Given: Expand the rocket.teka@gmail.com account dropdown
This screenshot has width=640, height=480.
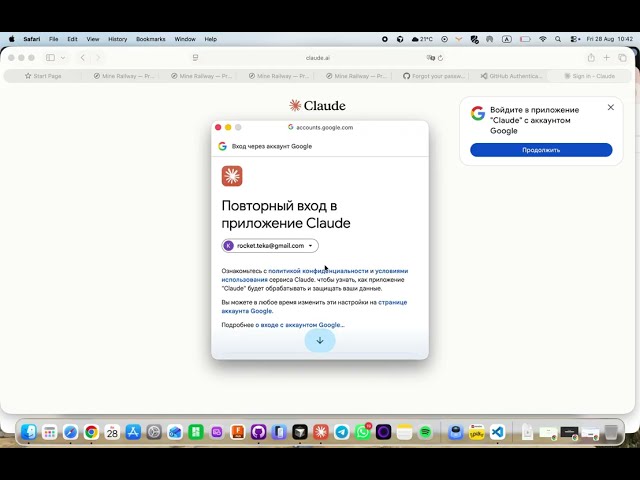Looking at the screenshot, I should [270, 246].
